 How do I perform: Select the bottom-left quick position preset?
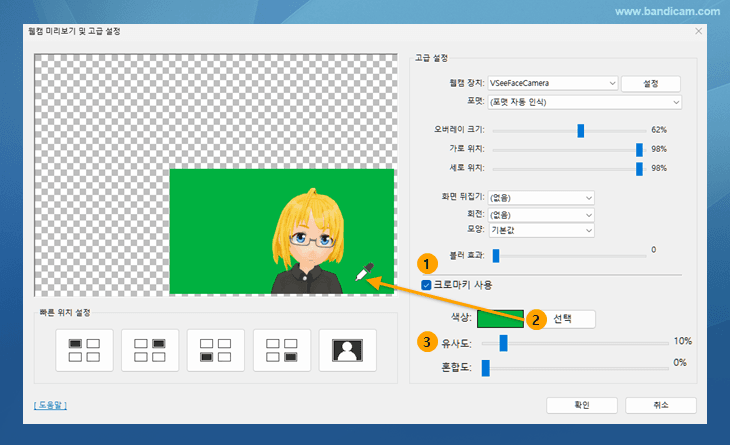tap(215, 350)
